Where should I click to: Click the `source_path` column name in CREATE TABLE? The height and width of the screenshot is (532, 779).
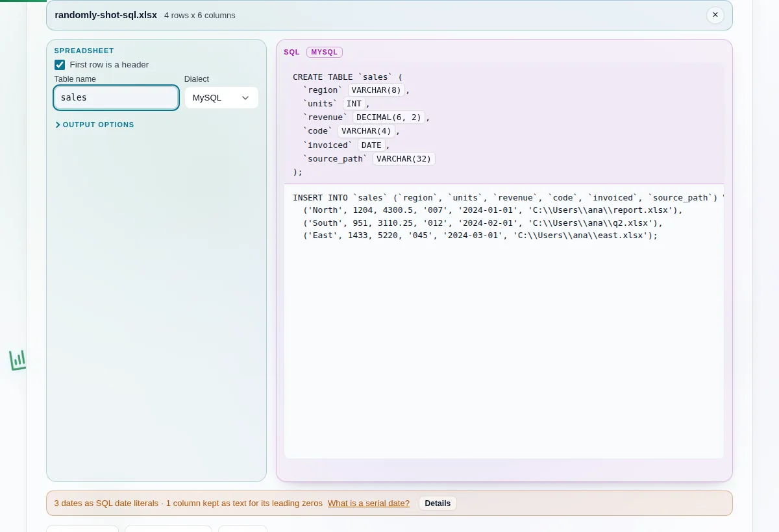336,159
